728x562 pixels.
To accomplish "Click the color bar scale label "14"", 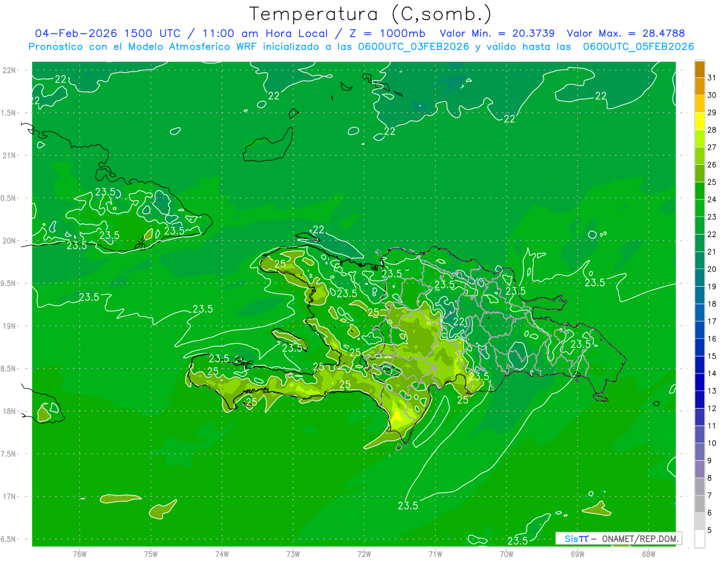I will coord(712,373).
